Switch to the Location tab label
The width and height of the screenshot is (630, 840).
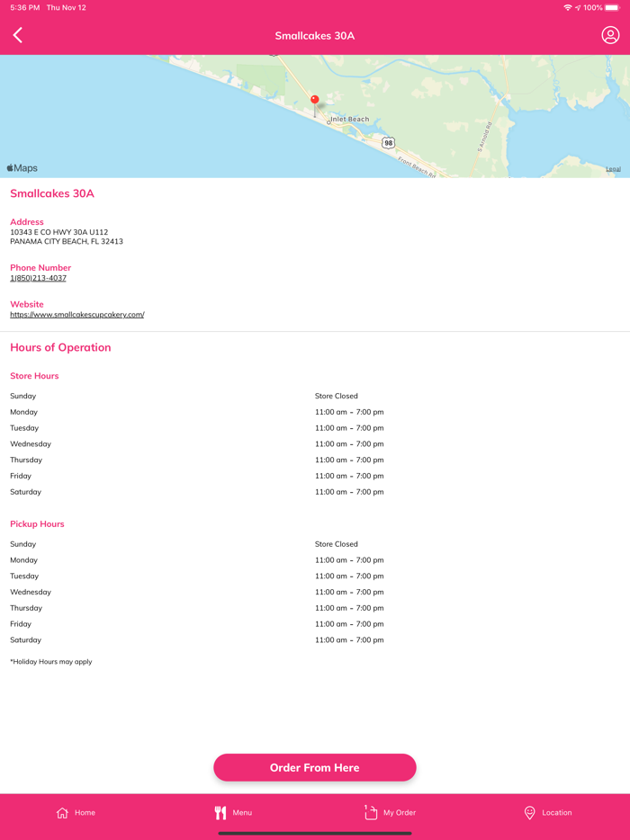coord(556,813)
